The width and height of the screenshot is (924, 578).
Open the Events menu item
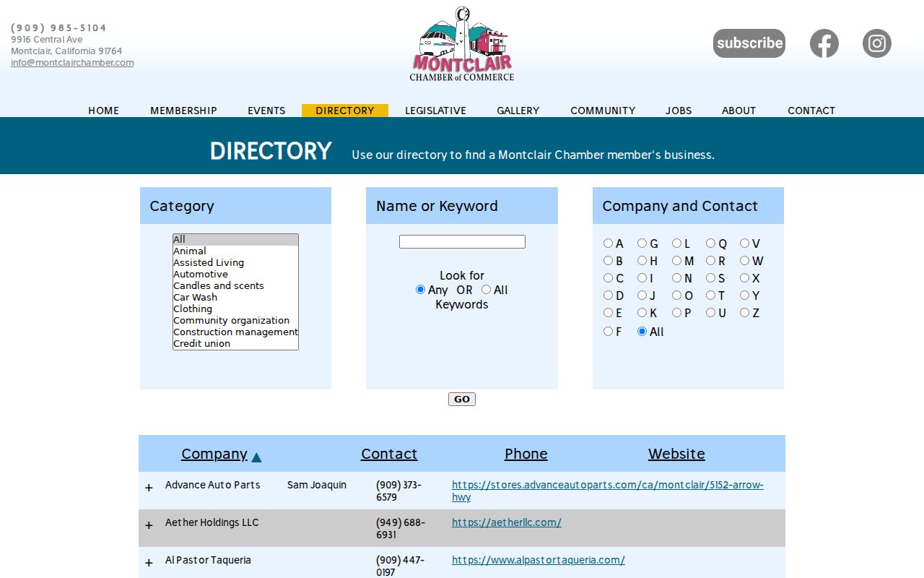(266, 111)
